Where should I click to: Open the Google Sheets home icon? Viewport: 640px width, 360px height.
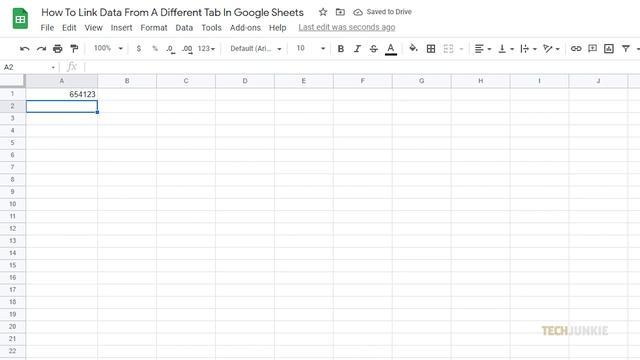(20, 19)
